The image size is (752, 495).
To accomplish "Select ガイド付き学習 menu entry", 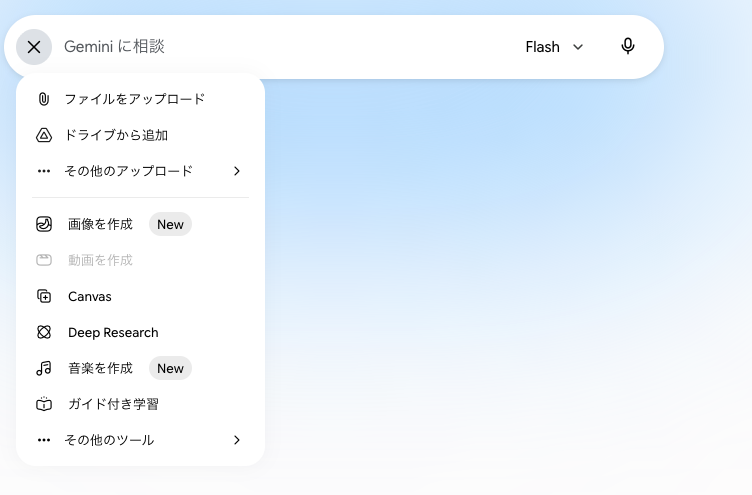I will (141, 404).
